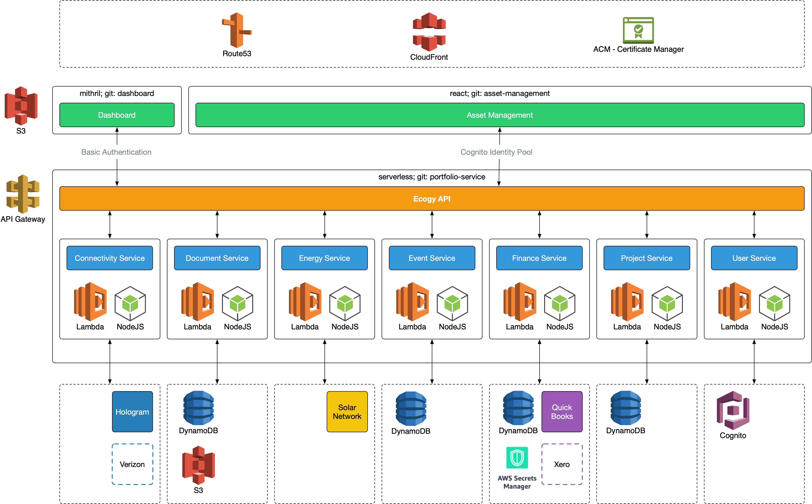The height and width of the screenshot is (504, 812).
Task: Click the 'serverless; git: portfolio-service' text
Action: coord(432,177)
